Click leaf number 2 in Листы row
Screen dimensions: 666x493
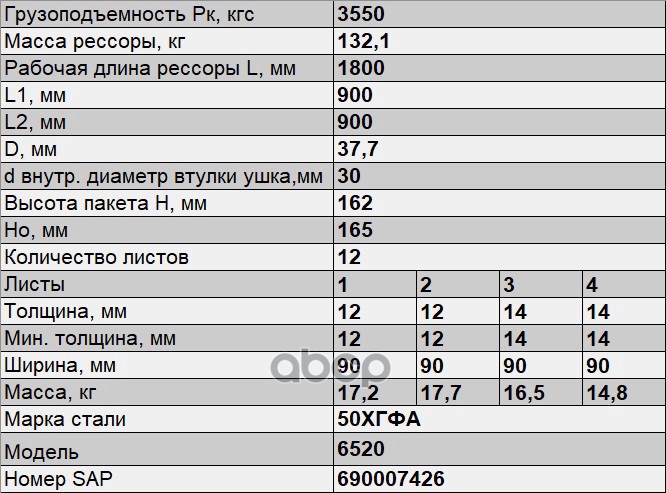click(x=426, y=285)
